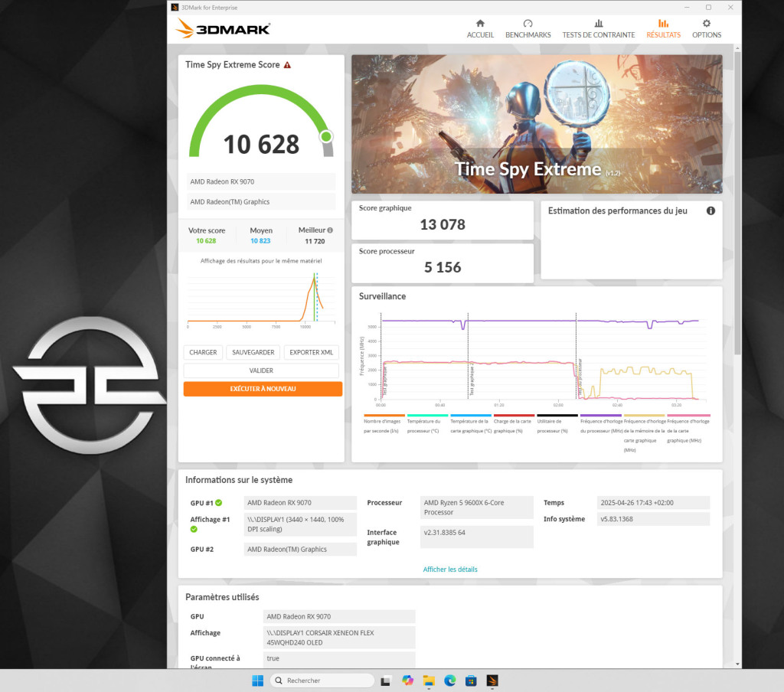
Task: Open the Windows Start menu
Action: [257, 681]
